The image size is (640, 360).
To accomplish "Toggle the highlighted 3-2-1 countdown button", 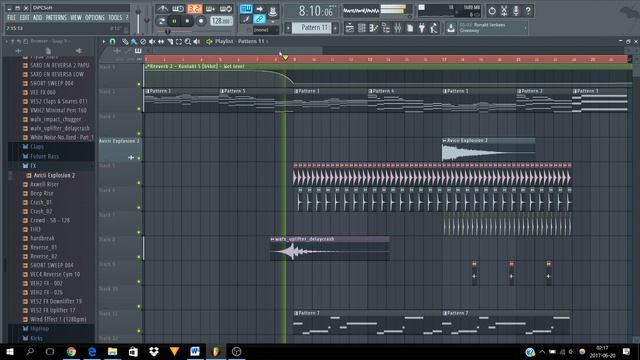I will coord(195,9).
